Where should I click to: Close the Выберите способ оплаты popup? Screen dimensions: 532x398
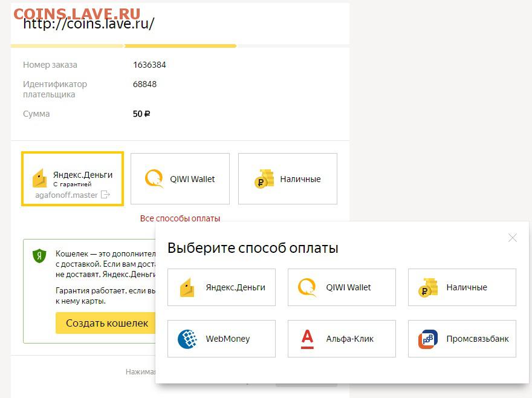(x=512, y=238)
